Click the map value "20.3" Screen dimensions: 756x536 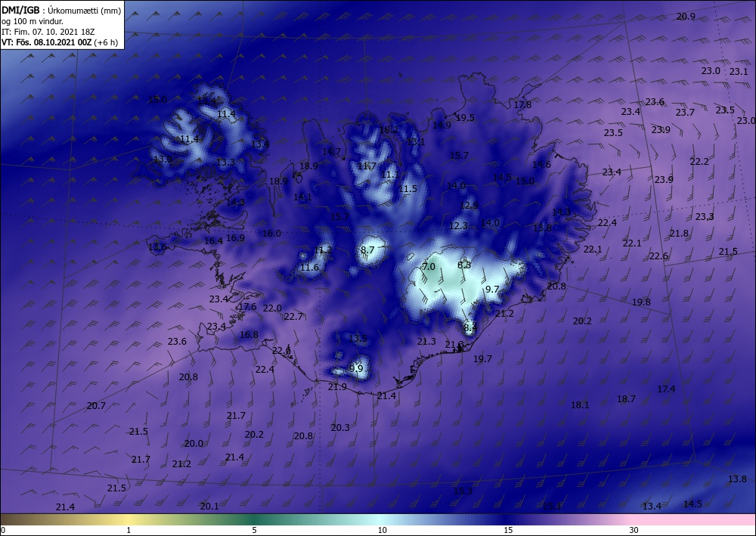(x=340, y=428)
